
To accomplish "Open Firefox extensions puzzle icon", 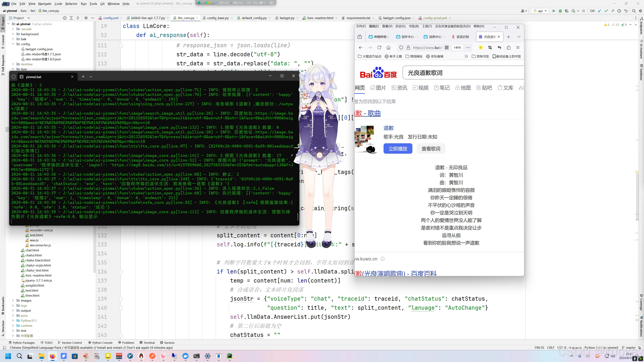I will pos(508,47).
